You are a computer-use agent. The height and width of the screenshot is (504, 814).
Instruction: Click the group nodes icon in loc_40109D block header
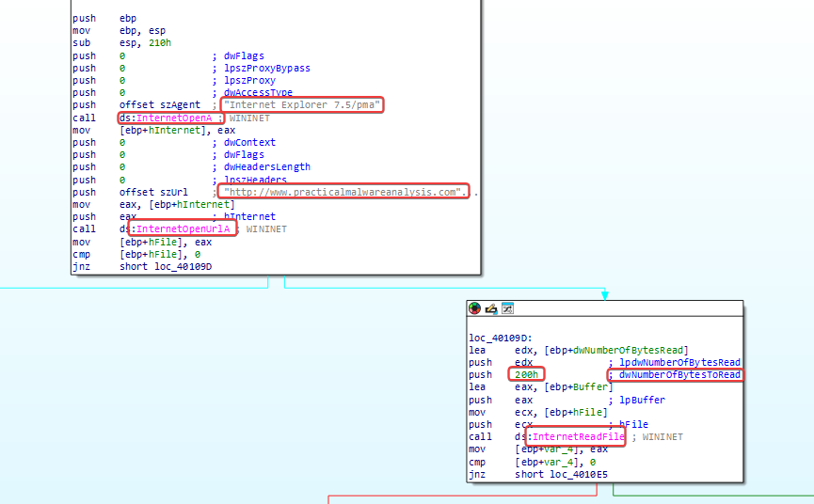coord(508,308)
